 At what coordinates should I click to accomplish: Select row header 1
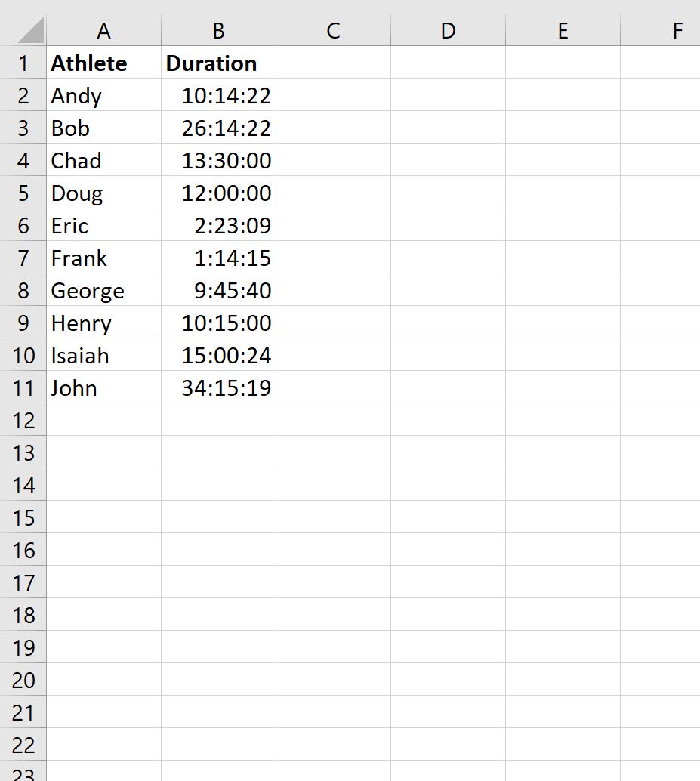tap(23, 63)
